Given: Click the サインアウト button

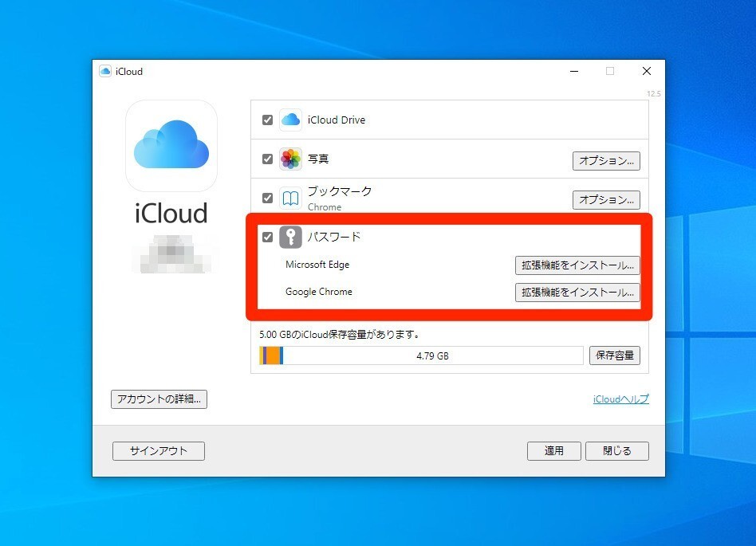Looking at the screenshot, I should coord(159,451).
